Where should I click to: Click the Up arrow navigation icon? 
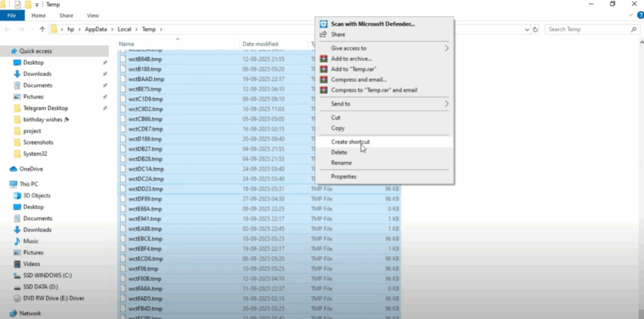(x=42, y=29)
